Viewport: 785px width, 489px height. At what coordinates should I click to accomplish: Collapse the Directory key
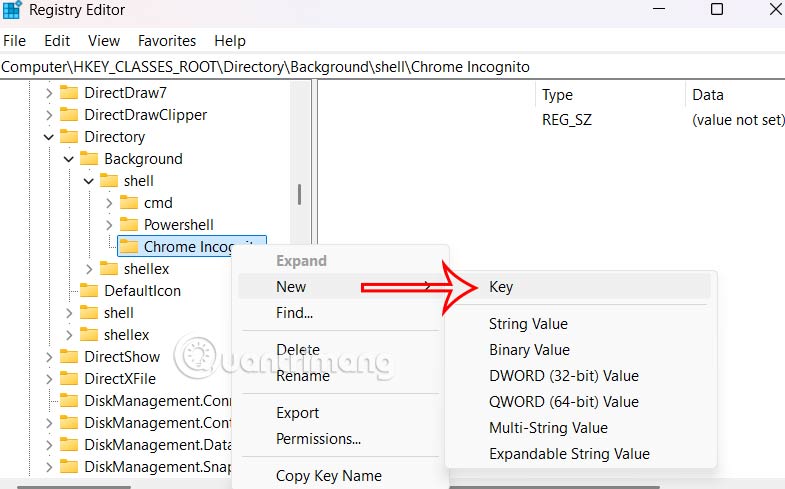coord(49,137)
